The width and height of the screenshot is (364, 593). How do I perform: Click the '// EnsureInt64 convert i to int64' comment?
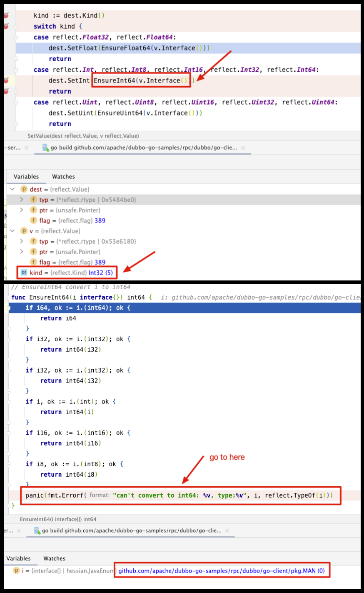pyautogui.click(x=71, y=287)
